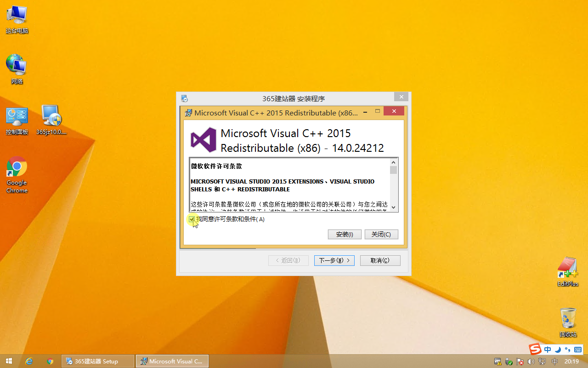
Task: Click the Visual Studio purple logo
Action: pos(204,140)
